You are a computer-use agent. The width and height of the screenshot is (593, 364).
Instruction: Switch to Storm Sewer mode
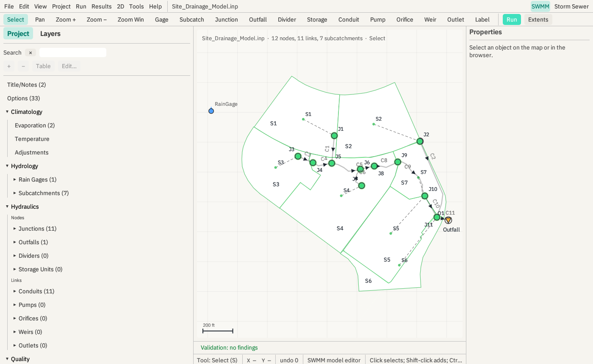(x=571, y=6)
